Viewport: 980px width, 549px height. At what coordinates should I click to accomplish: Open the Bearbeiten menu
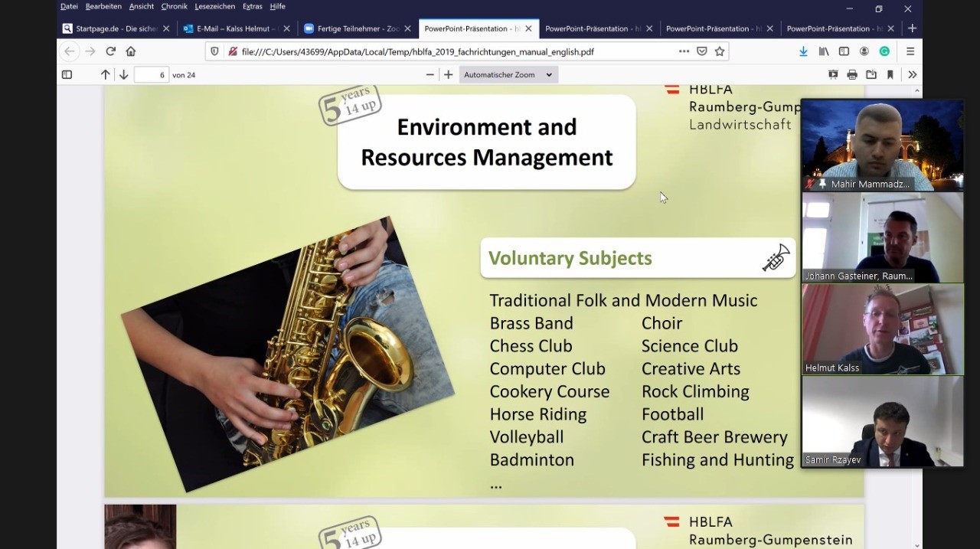103,6
